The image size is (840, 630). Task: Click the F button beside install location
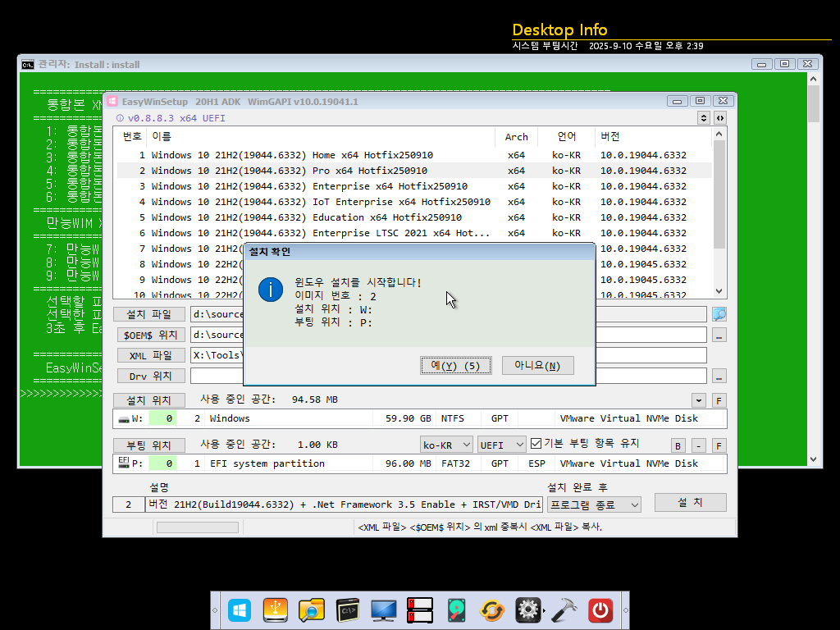tap(719, 400)
